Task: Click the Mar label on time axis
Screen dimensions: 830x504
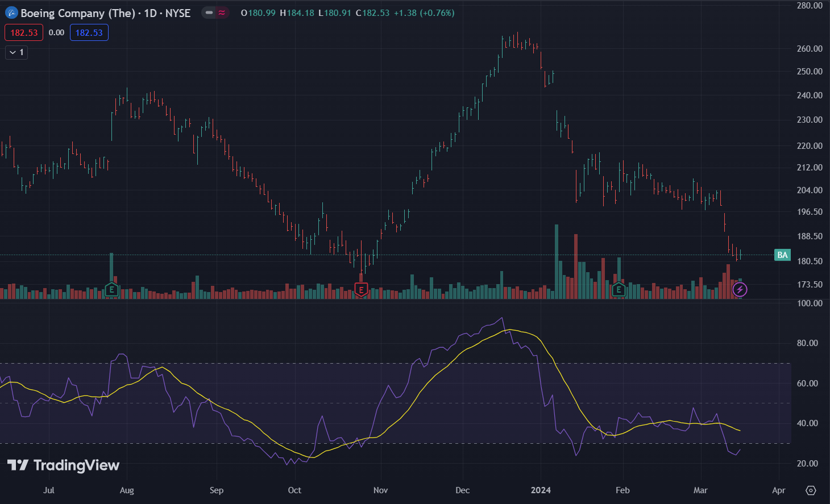Action: 700,490
